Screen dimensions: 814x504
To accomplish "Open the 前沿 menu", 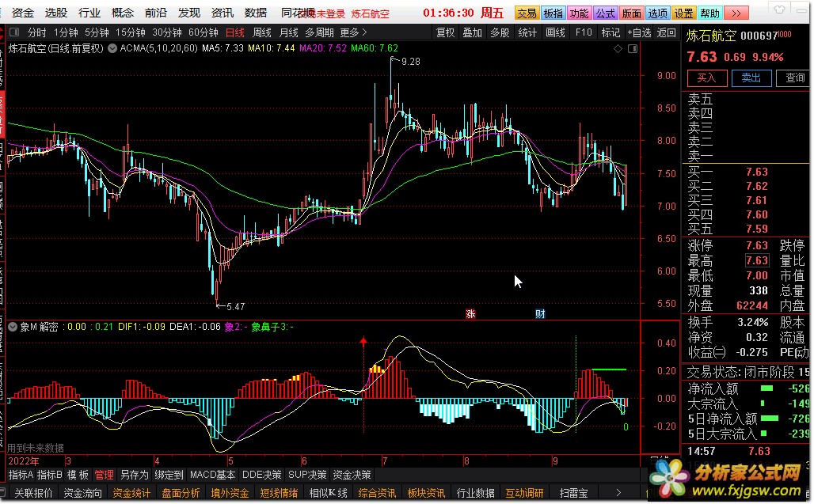I will coord(156,13).
